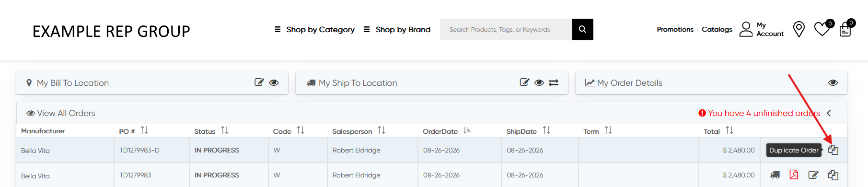Open Shop by Category menu
868x187 pixels.
[314, 29]
